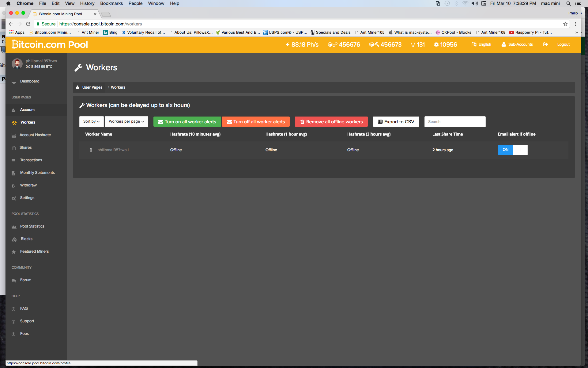Click the language icon next to English
This screenshot has height=368, width=588.
(x=474, y=44)
